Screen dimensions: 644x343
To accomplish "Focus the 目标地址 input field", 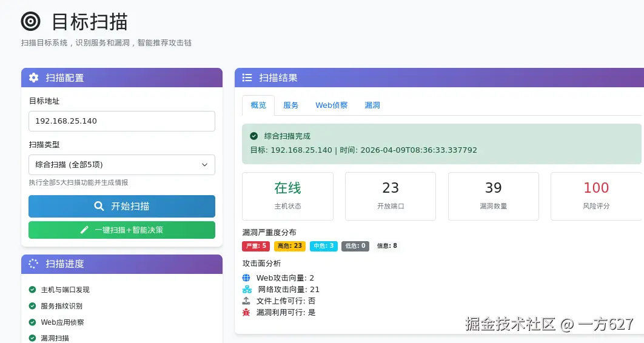I will (121, 121).
